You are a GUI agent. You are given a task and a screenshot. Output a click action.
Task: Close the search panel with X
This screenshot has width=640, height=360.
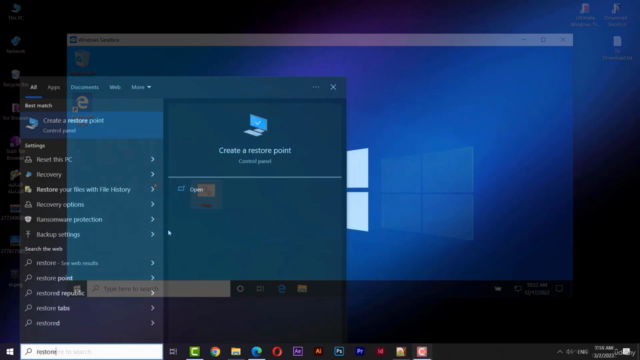click(333, 87)
